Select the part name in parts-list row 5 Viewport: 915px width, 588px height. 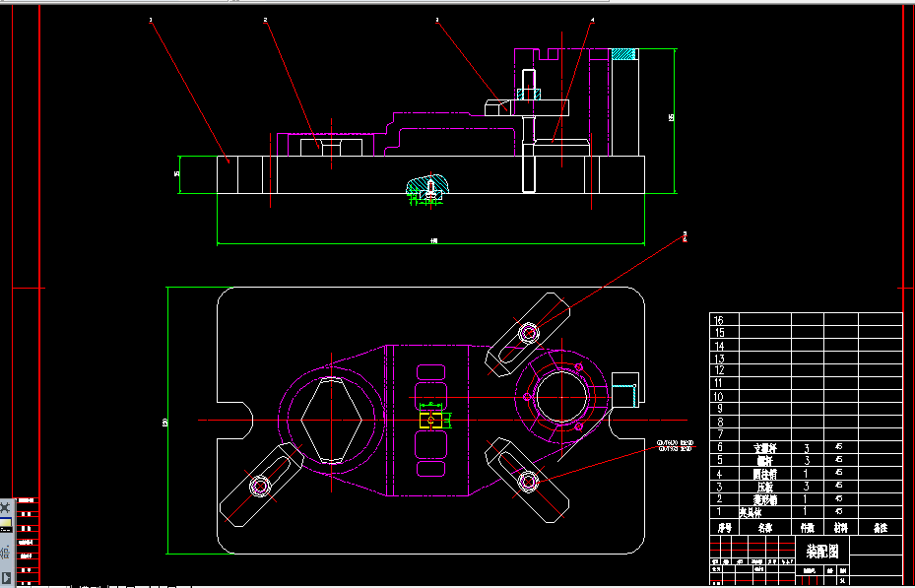click(765, 461)
